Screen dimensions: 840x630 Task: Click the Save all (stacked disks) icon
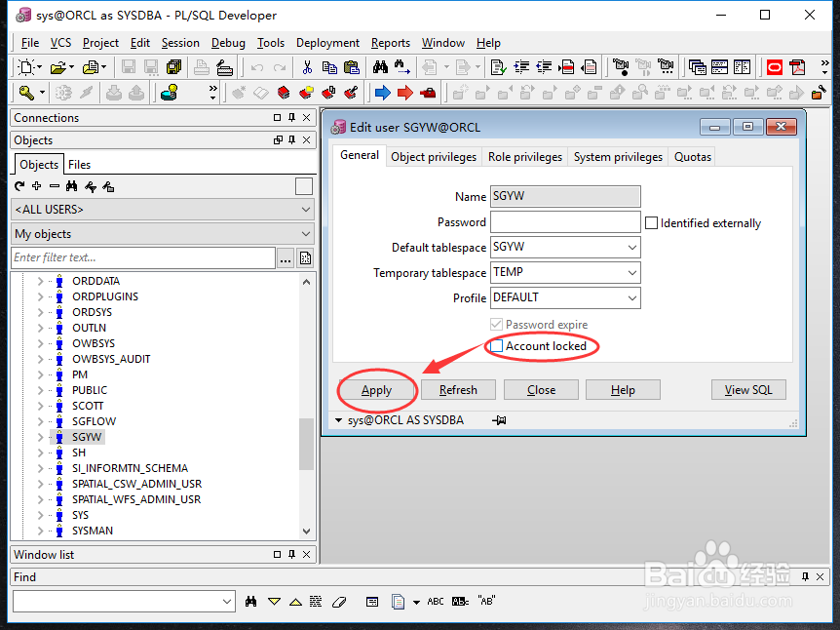173,67
